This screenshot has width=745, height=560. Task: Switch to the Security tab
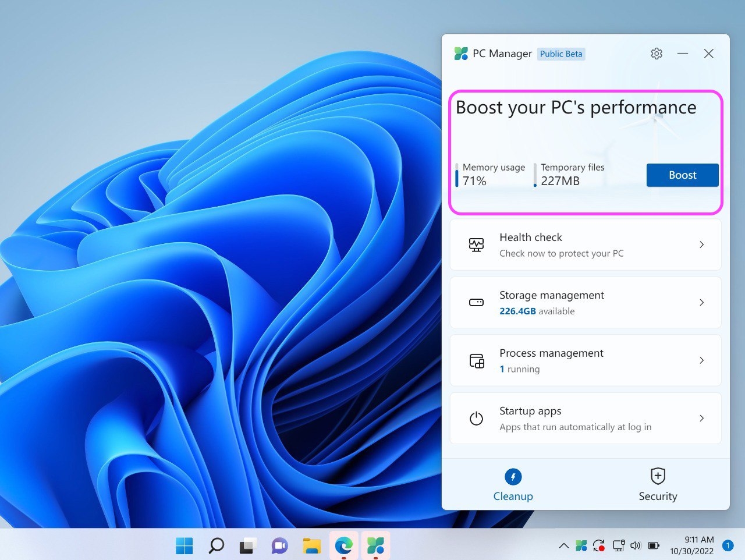tap(658, 485)
